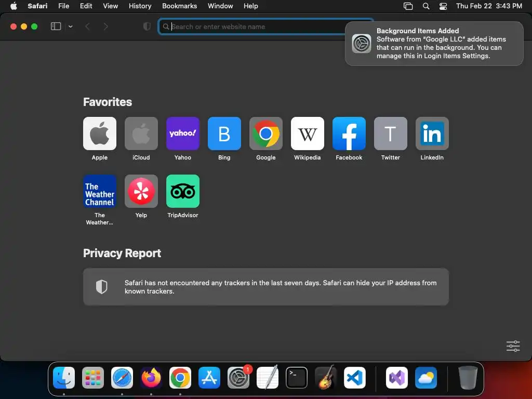This screenshot has width=532, height=399.
Task: Launch Visual Studio Code from the Dock
Action: coord(354,377)
